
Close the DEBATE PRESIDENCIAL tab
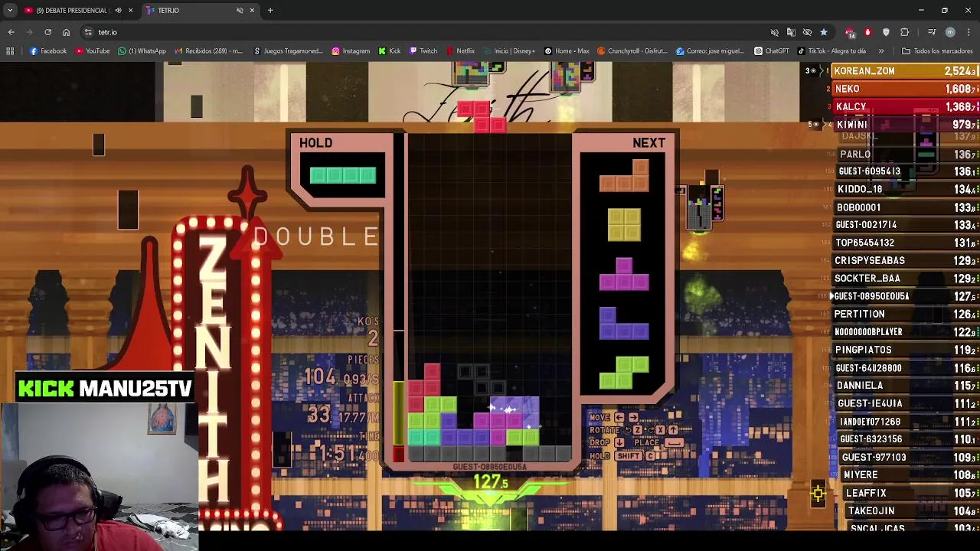(130, 10)
